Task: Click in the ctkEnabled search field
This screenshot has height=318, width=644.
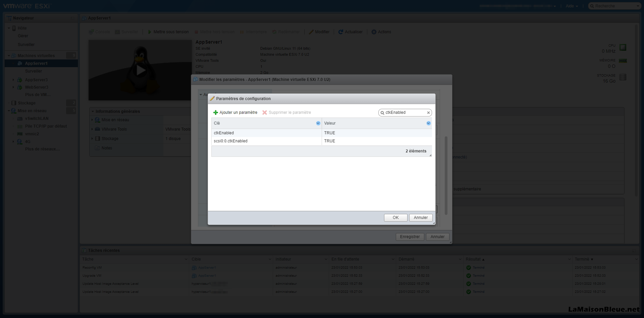Action: click(x=405, y=112)
